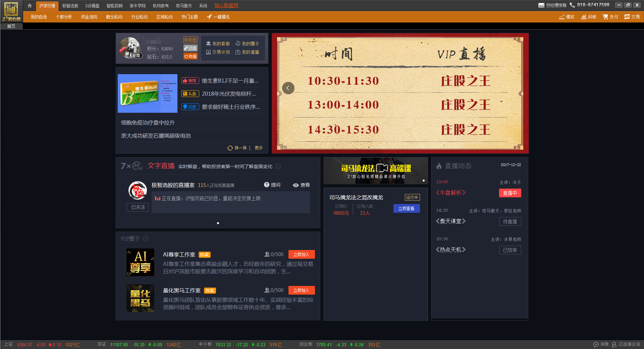The height and width of the screenshot is (349, 644).
Task: Click the 模拟 simulation chart icon
Action: pos(562,17)
